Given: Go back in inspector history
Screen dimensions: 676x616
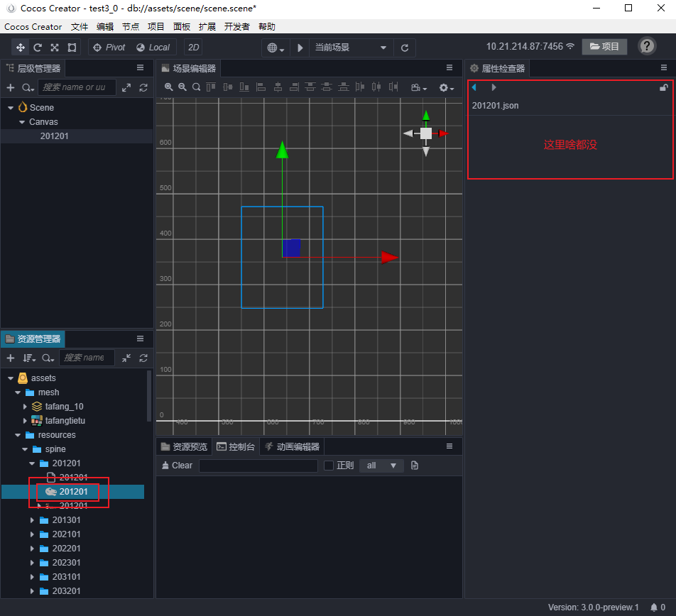Looking at the screenshot, I should tap(474, 87).
